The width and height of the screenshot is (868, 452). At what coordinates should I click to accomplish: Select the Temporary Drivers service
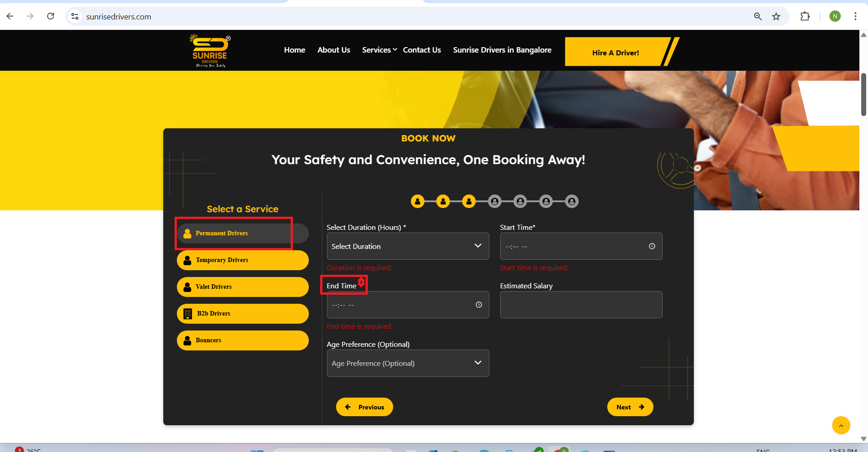pos(242,260)
